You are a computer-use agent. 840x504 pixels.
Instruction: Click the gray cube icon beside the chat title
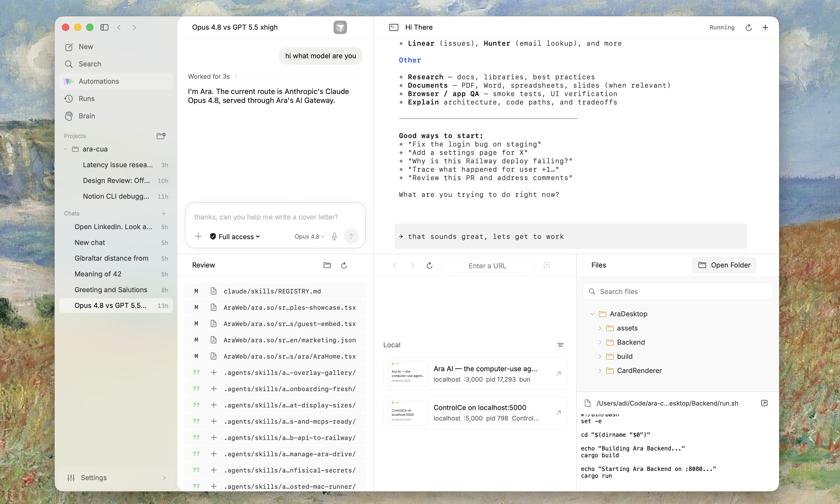pyautogui.click(x=340, y=27)
